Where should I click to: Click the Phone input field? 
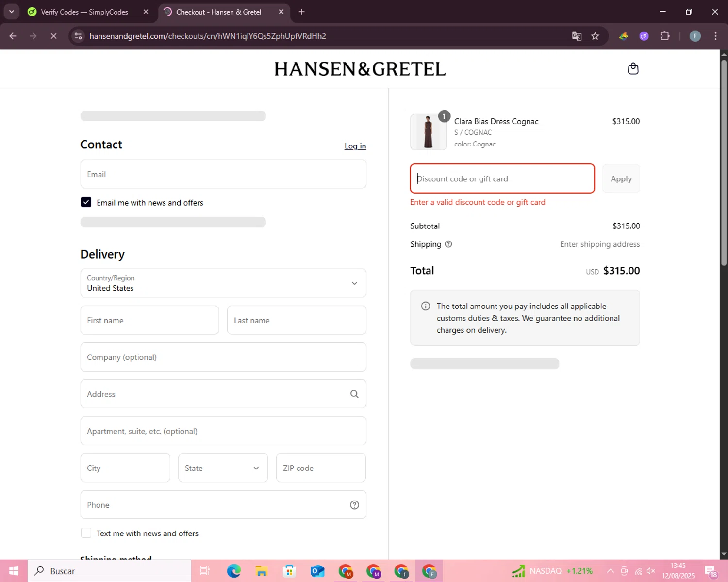223,505
